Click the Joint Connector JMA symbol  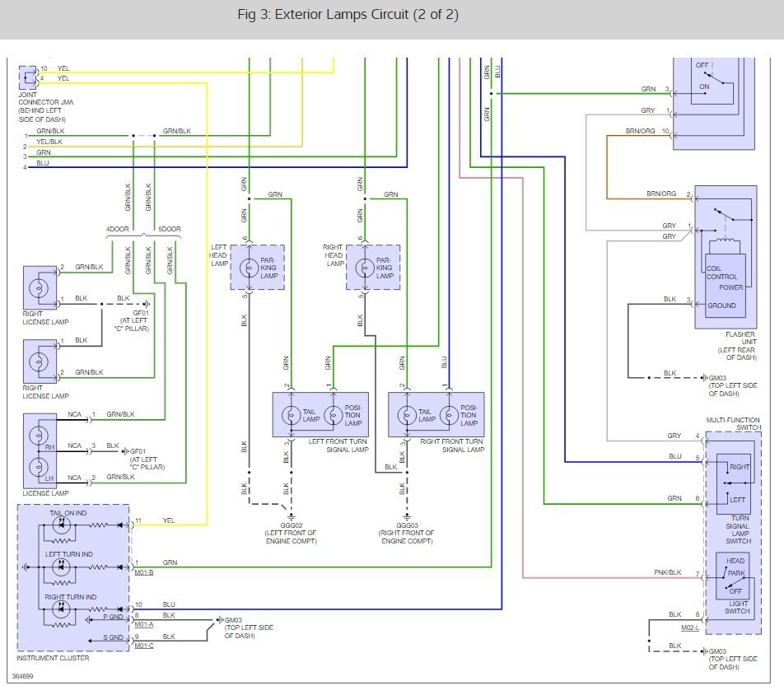click(x=27, y=77)
